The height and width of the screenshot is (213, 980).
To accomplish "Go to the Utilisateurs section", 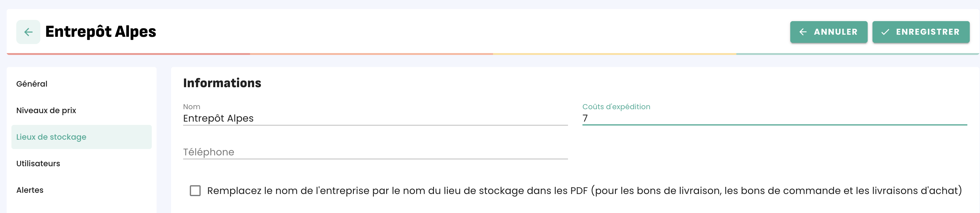I will [x=38, y=164].
